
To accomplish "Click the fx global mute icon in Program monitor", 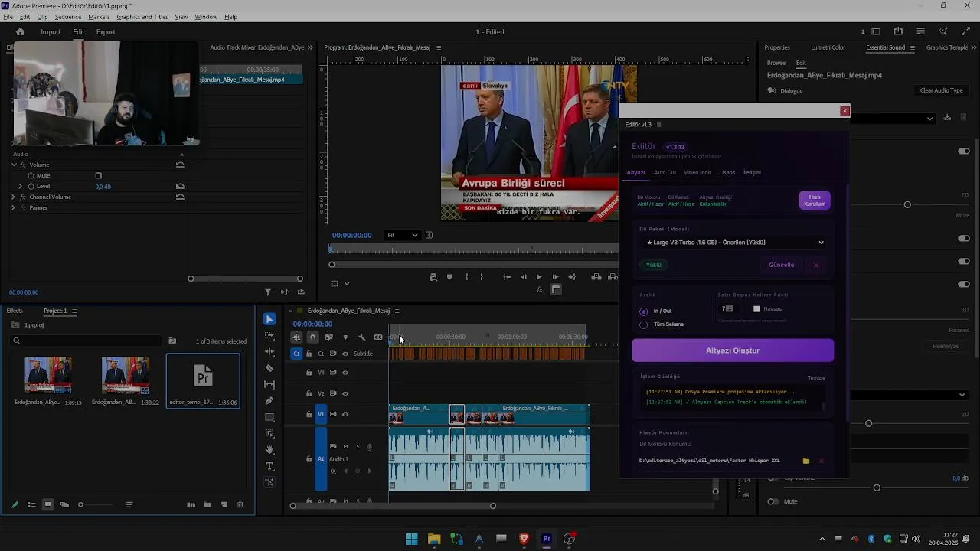I will (540, 290).
